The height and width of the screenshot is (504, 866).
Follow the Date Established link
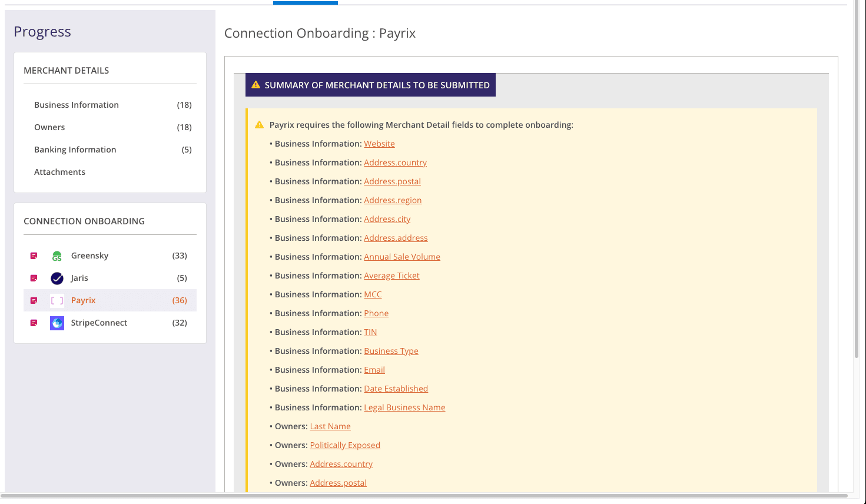tap(396, 389)
